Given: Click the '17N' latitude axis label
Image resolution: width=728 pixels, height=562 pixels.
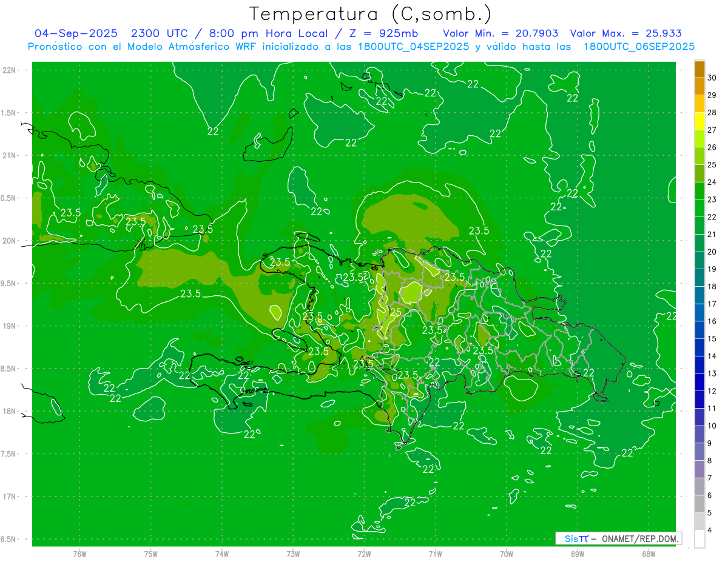Looking at the screenshot, I should pos(10,497).
